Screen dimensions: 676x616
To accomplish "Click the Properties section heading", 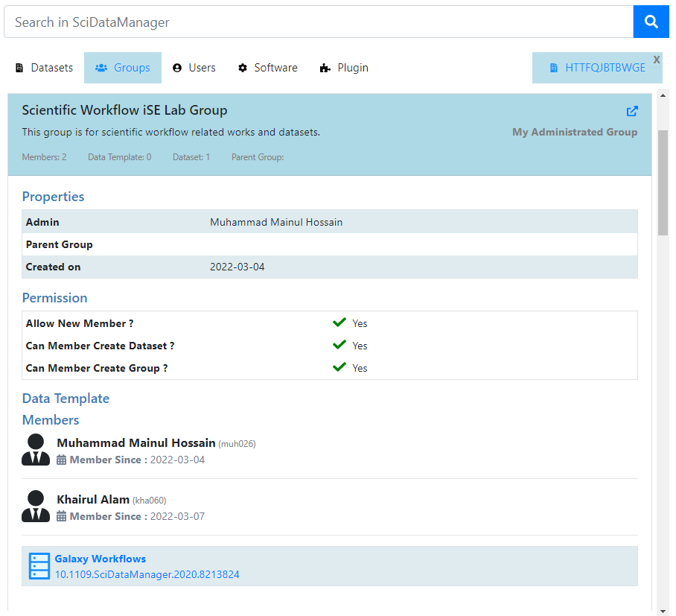I will coord(54,197).
